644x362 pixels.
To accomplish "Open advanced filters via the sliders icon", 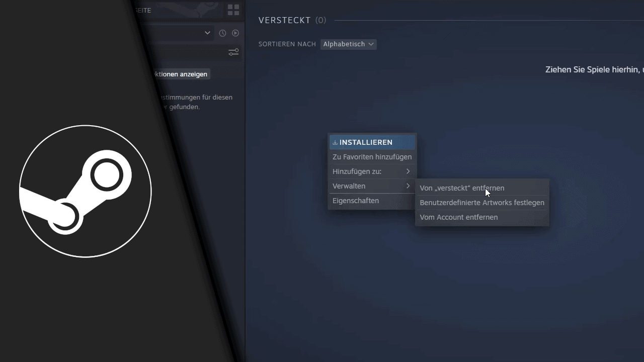I will coord(233,52).
